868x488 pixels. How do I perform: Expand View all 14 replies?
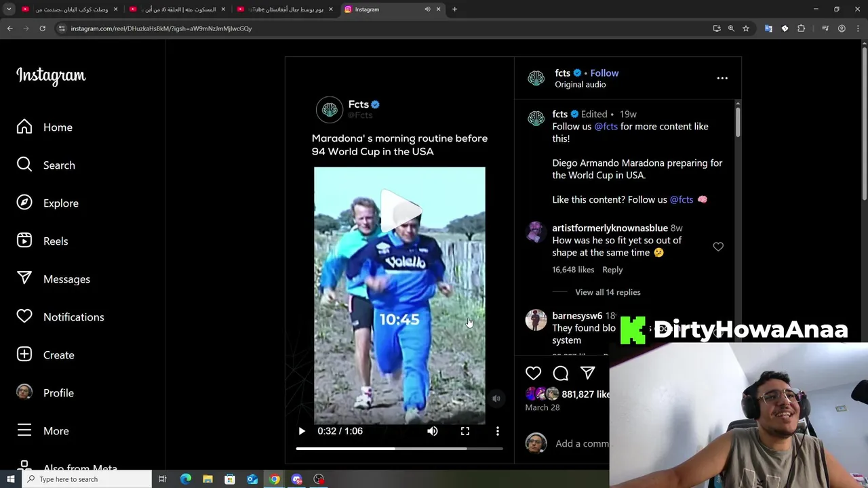pyautogui.click(x=608, y=292)
